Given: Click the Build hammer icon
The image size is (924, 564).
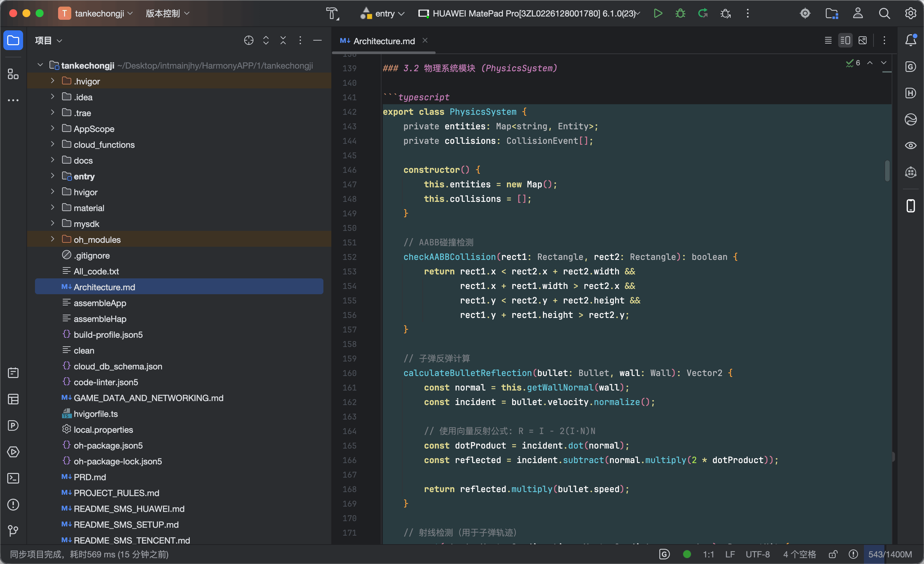Looking at the screenshot, I should point(332,14).
